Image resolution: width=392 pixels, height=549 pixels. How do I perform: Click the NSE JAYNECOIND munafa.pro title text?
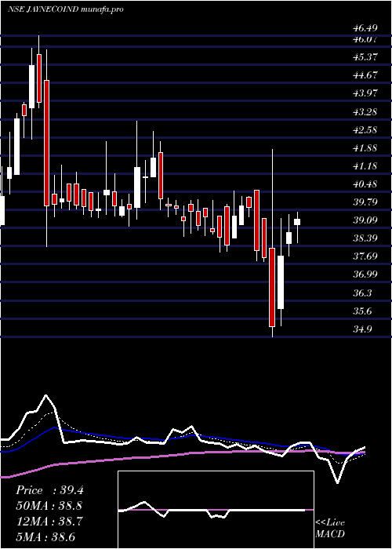coord(65,9)
